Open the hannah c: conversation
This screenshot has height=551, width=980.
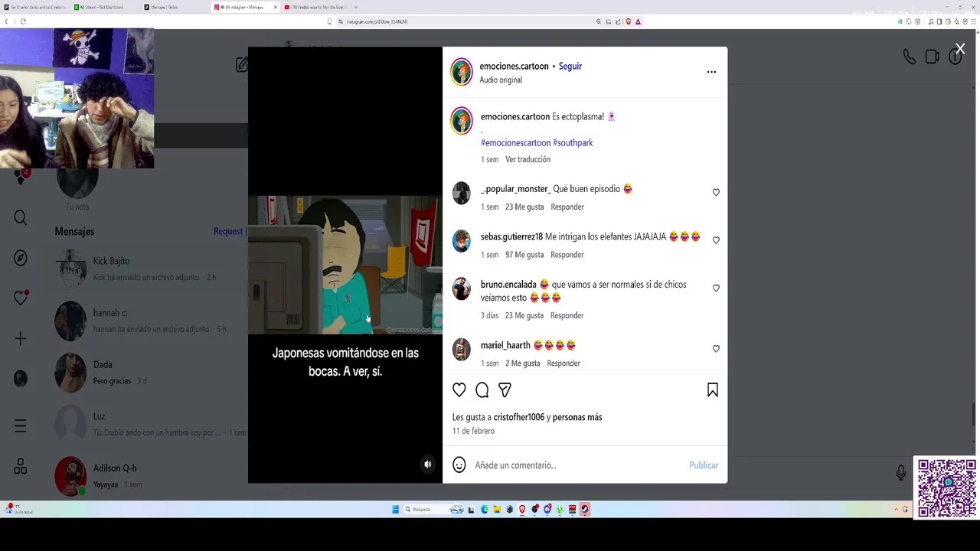click(151, 321)
